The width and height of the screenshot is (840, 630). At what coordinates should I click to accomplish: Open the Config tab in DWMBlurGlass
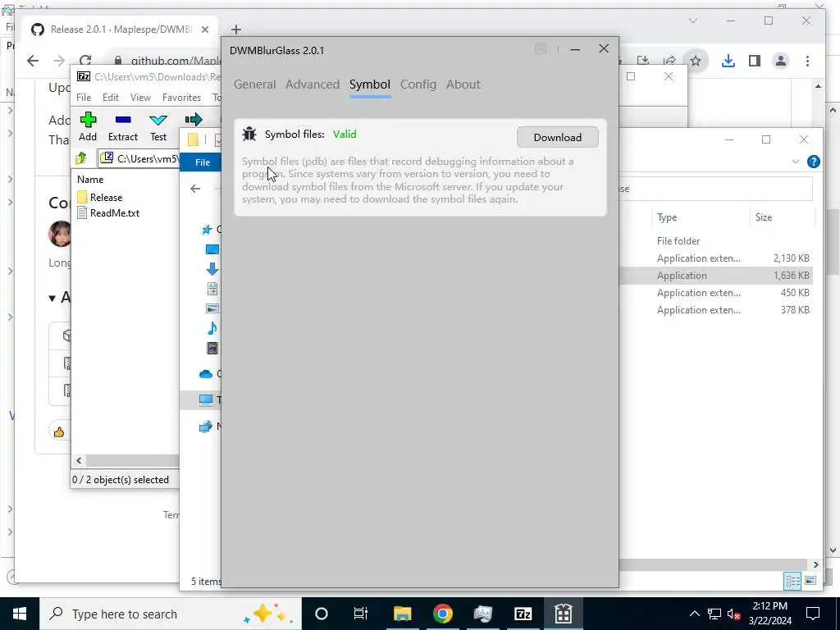coord(418,84)
